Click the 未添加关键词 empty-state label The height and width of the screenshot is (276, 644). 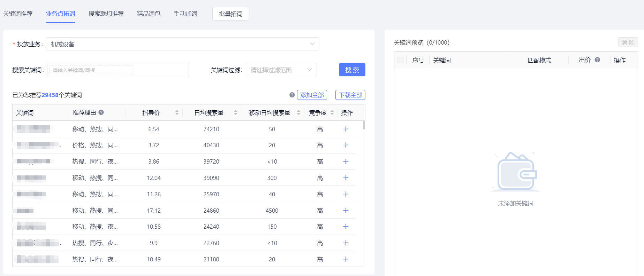[516, 203]
